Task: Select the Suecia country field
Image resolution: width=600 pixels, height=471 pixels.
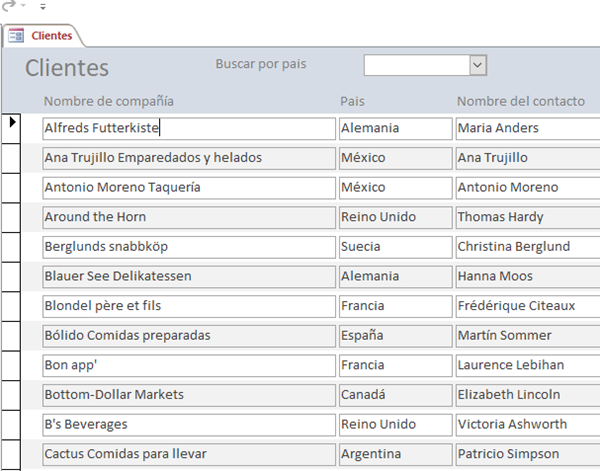Action: pos(395,247)
